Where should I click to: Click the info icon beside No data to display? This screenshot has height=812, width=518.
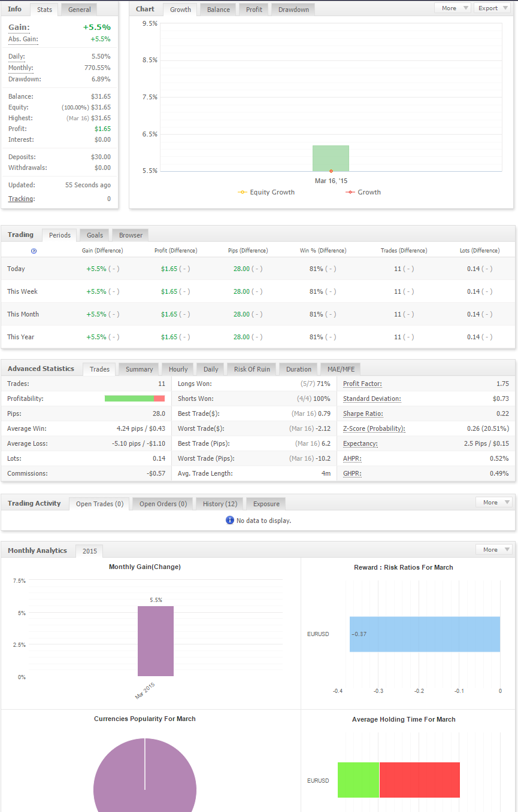click(230, 521)
